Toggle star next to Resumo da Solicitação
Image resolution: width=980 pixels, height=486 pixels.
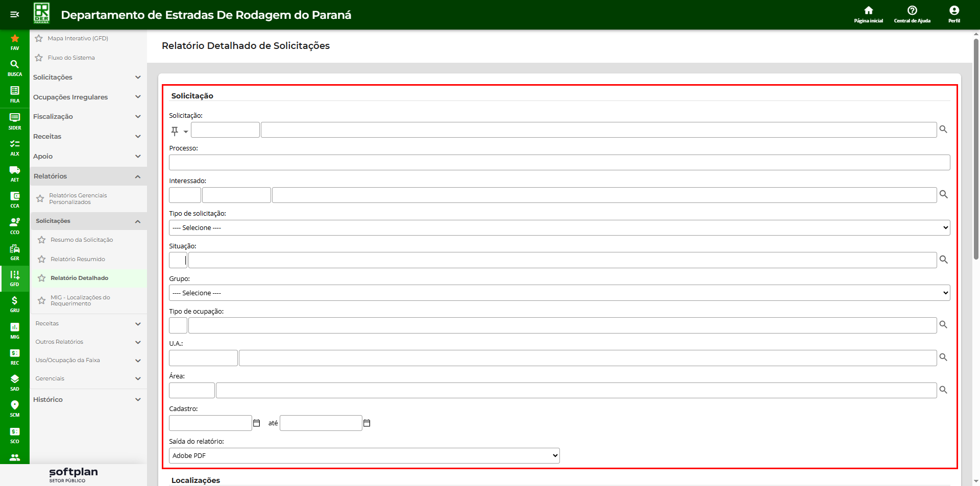(42, 240)
